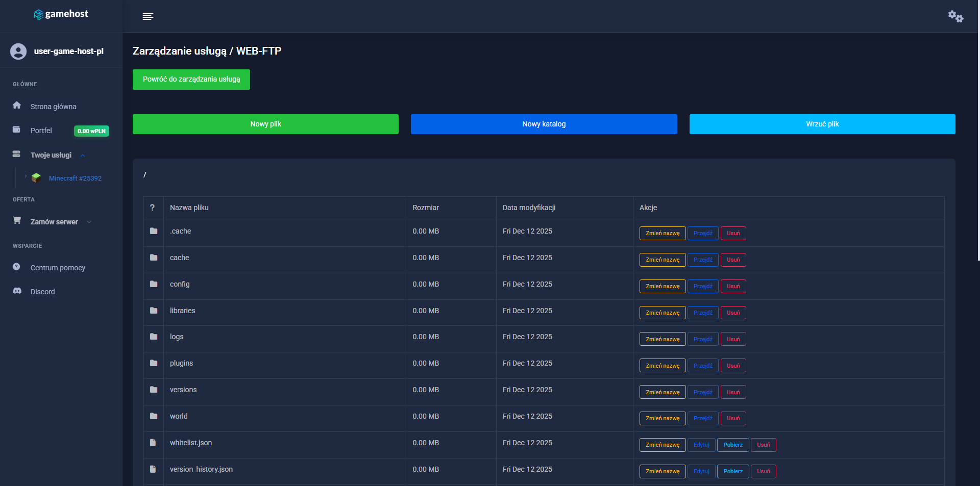Viewport: 980px width, 486px height.
Task: Click the question mark column header icon
Action: [x=153, y=208]
